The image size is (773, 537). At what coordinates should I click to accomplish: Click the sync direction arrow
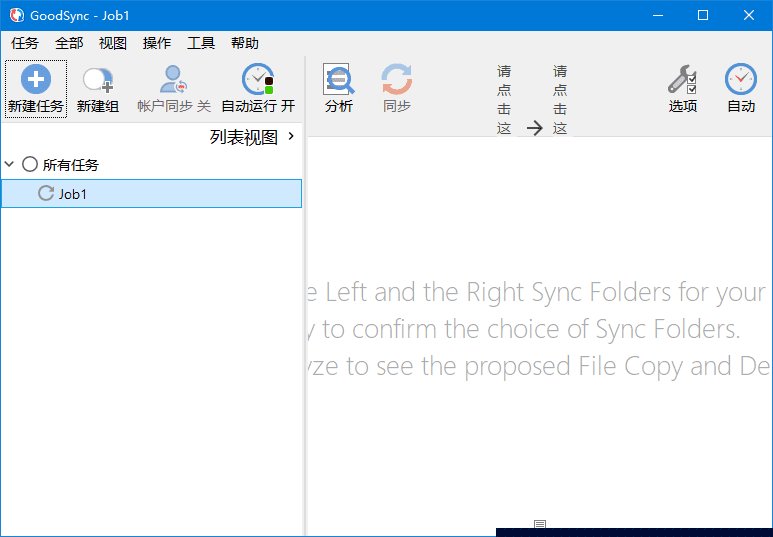(x=534, y=128)
